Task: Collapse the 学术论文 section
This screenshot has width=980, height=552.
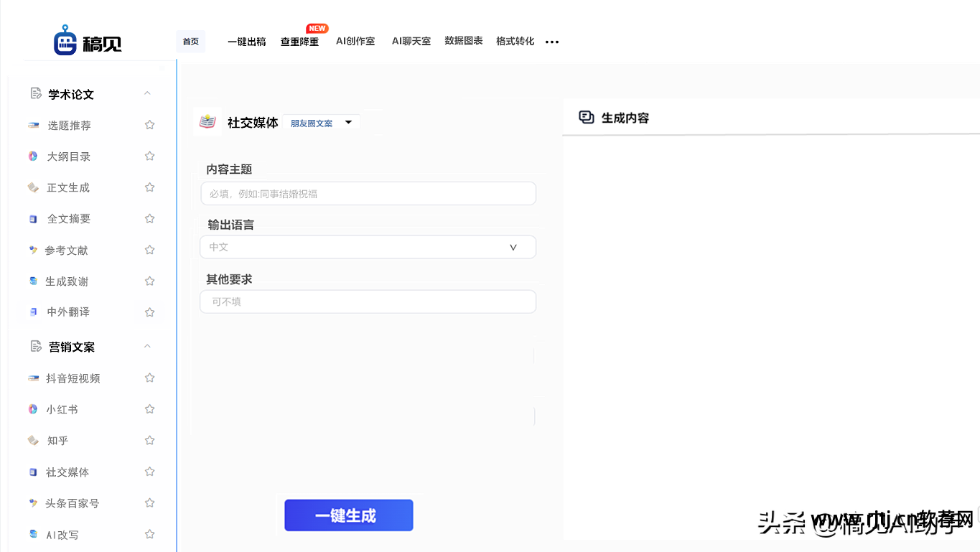Action: 147,93
